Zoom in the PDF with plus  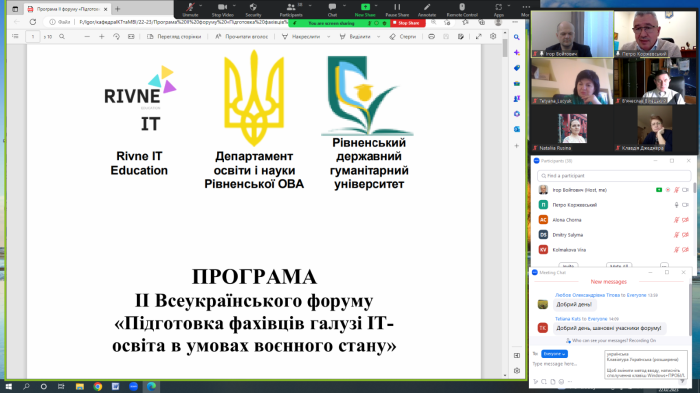coord(102,37)
